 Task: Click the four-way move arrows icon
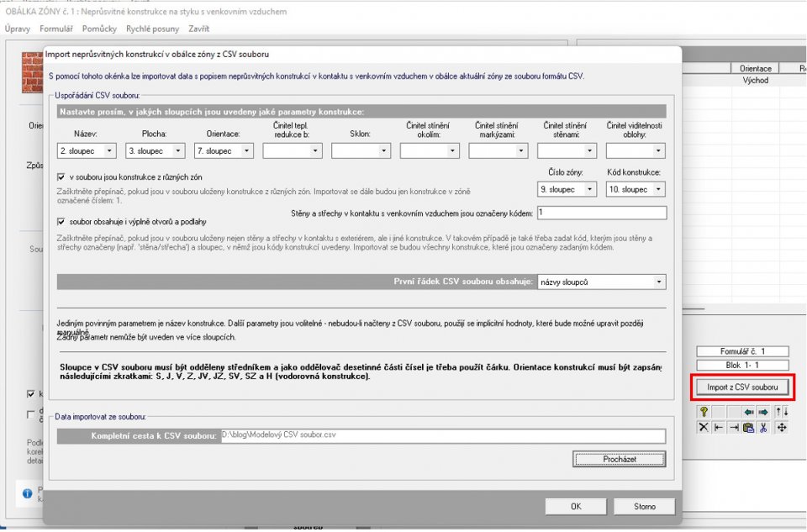[x=782, y=428]
